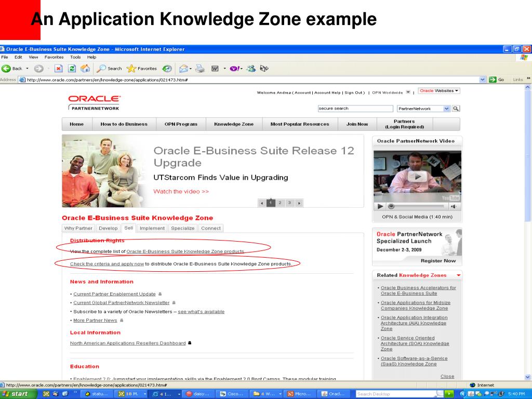Click the Watch the video link
Viewport: 532px width, 399px height.
pyautogui.click(x=181, y=191)
